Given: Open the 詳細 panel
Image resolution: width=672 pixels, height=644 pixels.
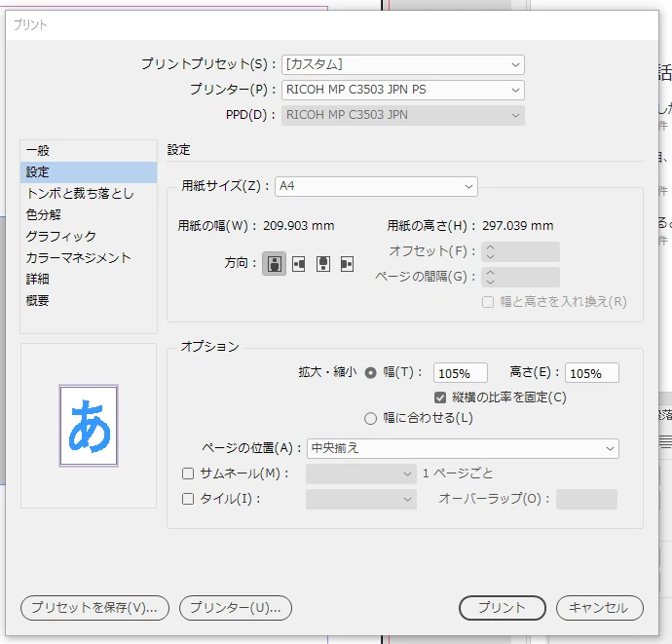Looking at the screenshot, I should [x=89, y=279].
